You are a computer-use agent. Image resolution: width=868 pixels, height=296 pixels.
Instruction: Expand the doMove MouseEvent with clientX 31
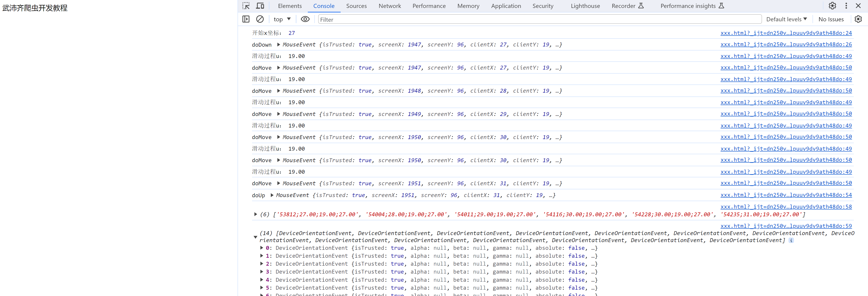pos(278,183)
